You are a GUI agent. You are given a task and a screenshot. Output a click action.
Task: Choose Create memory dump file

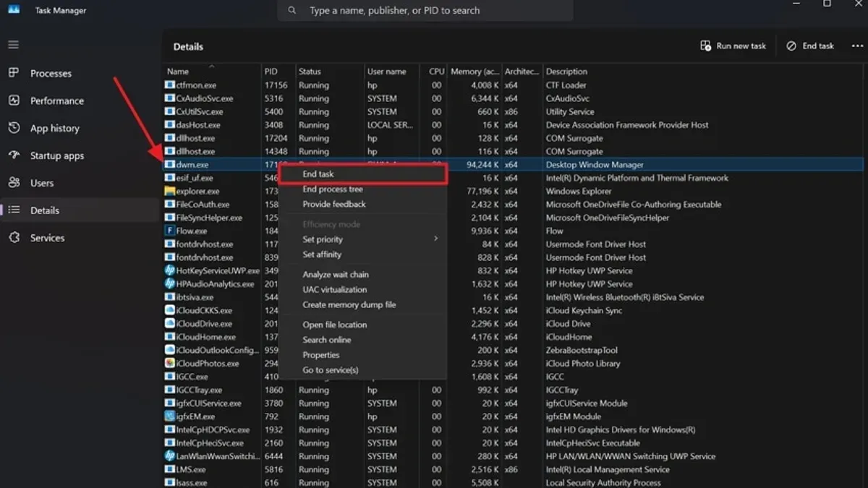click(363, 305)
